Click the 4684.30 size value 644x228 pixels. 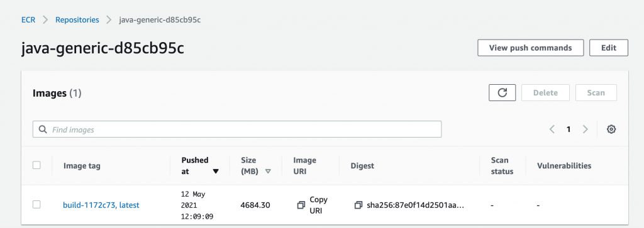255,205
